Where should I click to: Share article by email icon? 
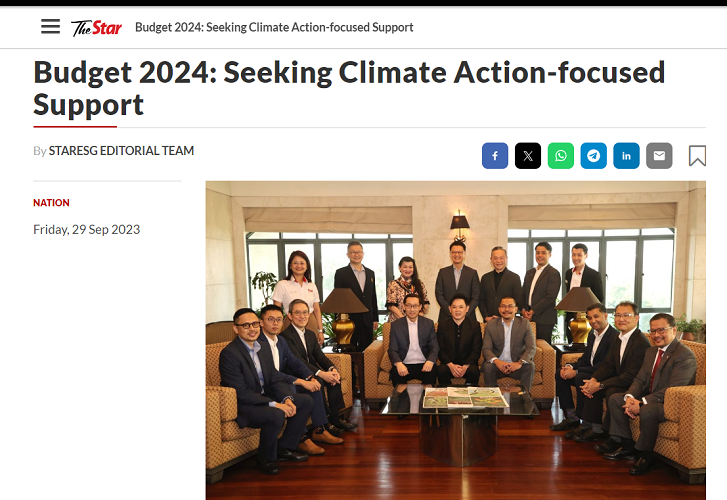point(659,156)
